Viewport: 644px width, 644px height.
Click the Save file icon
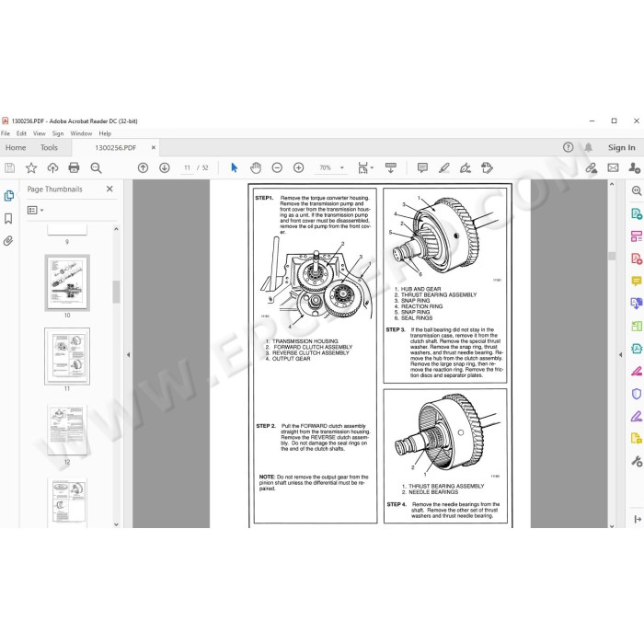coord(9,167)
